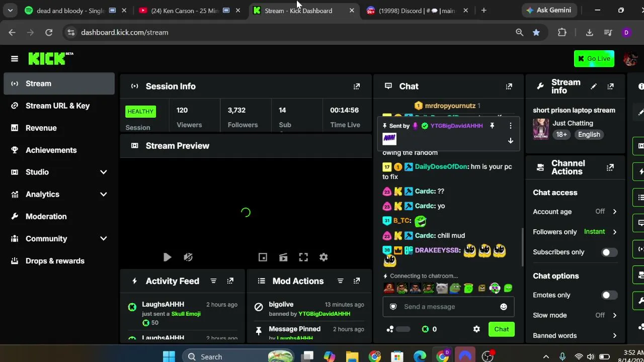The image size is (644, 362).
Task: Go to the Revenue page
Action: tap(59, 128)
